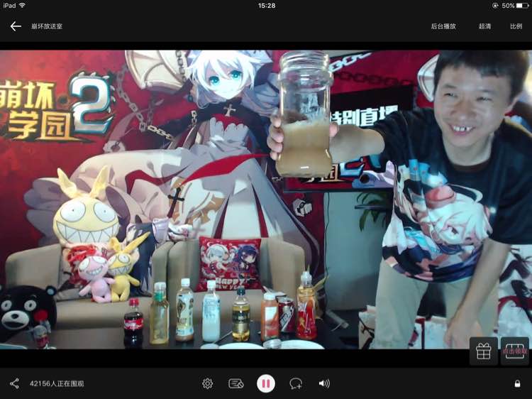Add a comment with the chat bubble icon
Viewport: 532px width, 399px height.
click(x=296, y=383)
